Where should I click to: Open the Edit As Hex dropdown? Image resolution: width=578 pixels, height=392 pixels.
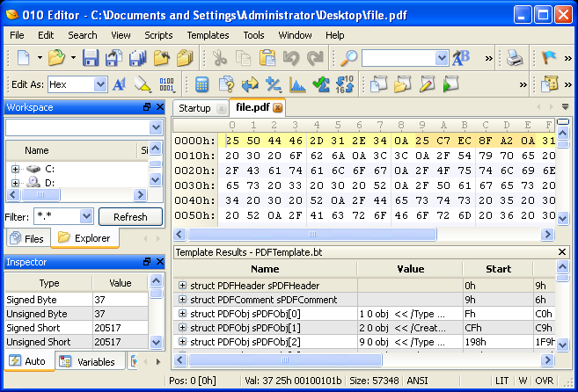pos(100,84)
